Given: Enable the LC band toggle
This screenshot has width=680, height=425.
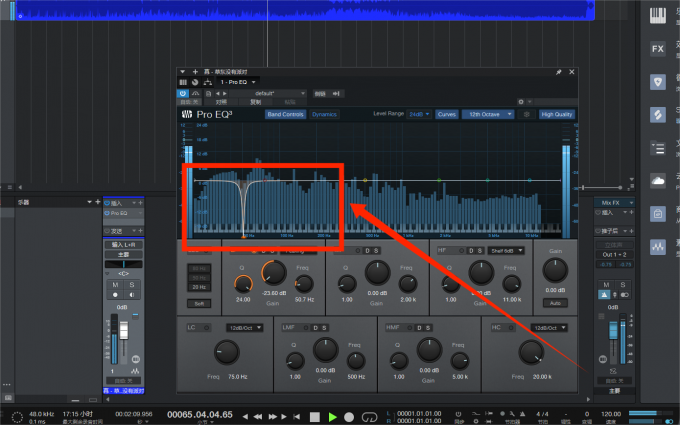Looking at the screenshot, I should point(207,327).
